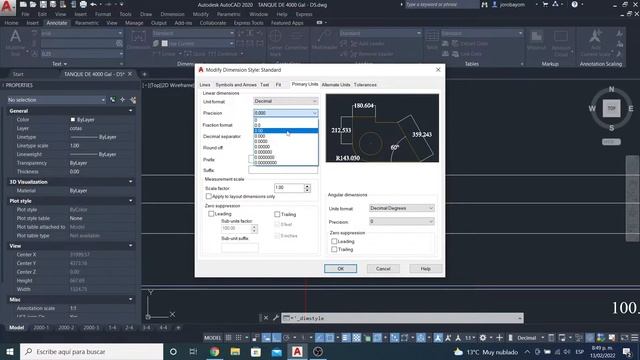Click Clean Screen icon in status bar
640x360 pixels.
pos(624,338)
